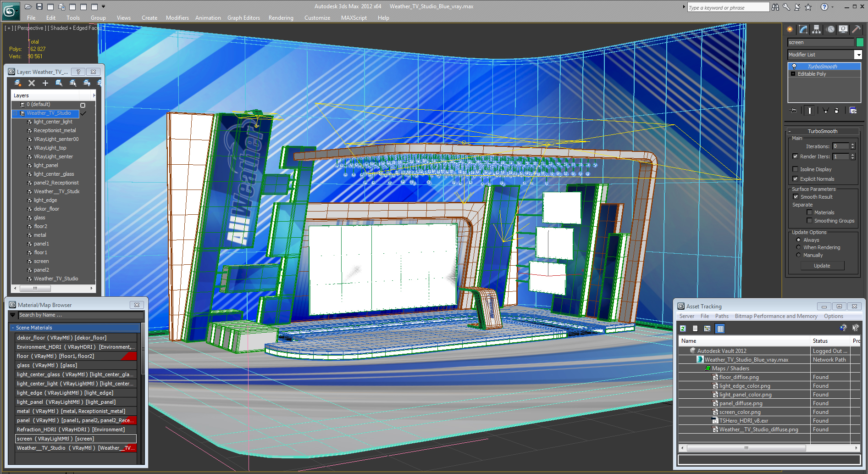This screenshot has height=474, width=868.
Task: Open the 3ds Max application menu logo
Action: pyautogui.click(x=11, y=11)
